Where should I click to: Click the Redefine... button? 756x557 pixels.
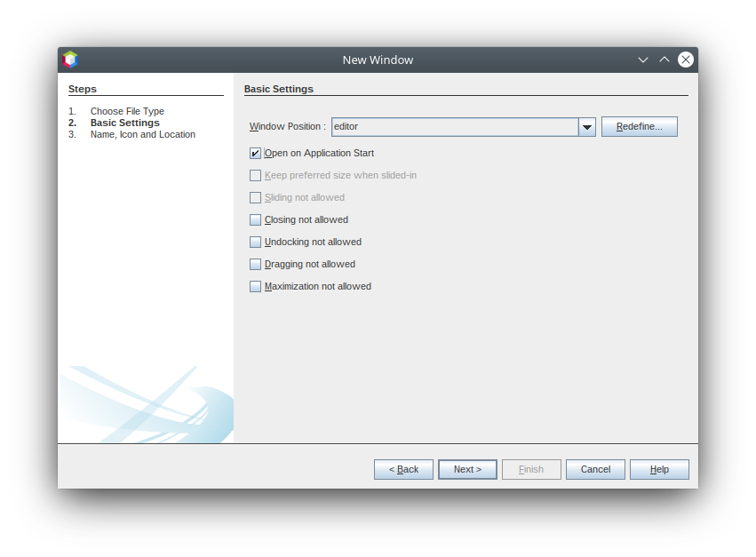[639, 127]
